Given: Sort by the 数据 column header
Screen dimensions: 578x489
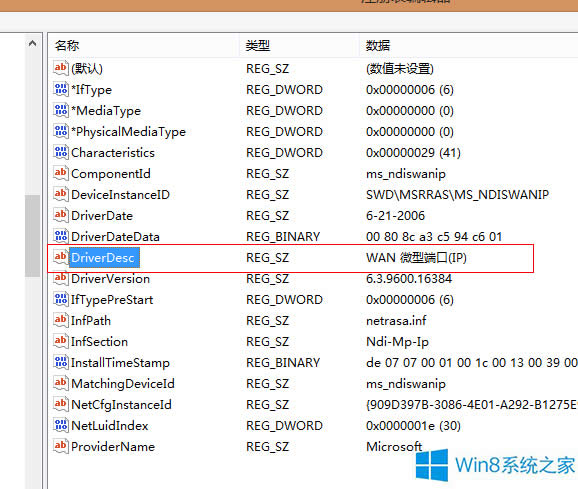Looking at the screenshot, I should point(469,46).
